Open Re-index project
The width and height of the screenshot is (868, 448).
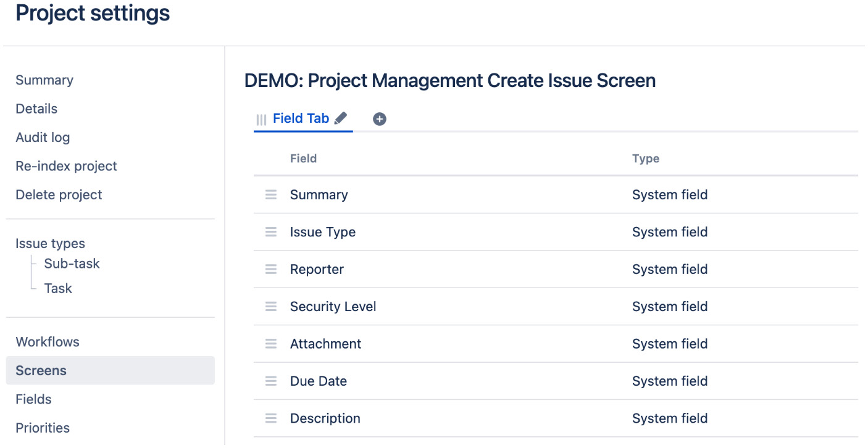click(66, 166)
